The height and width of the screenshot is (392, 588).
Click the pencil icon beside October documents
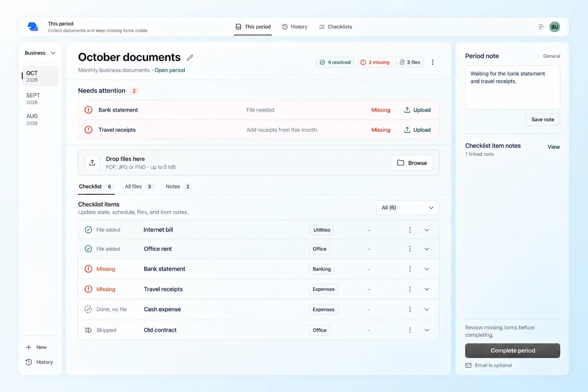pos(190,57)
